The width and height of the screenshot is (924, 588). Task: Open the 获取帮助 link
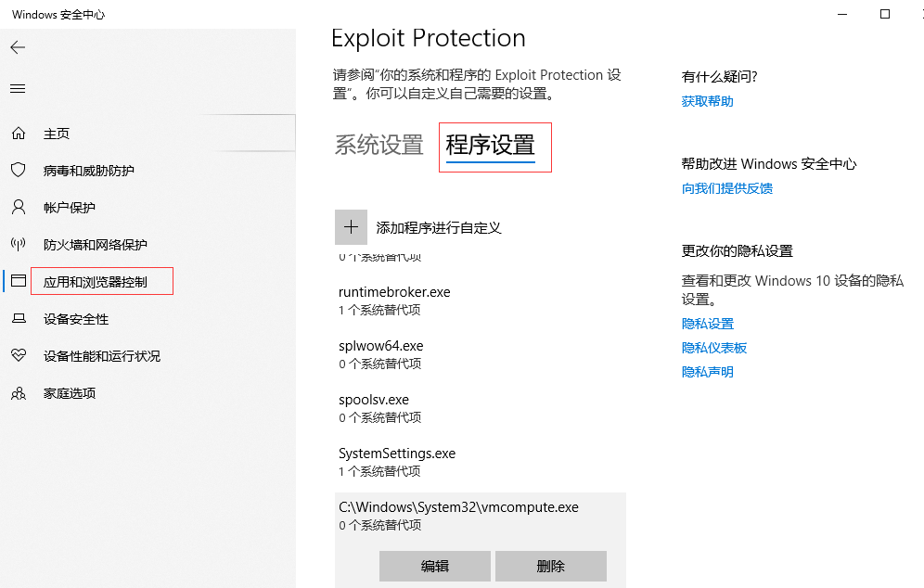tap(707, 101)
